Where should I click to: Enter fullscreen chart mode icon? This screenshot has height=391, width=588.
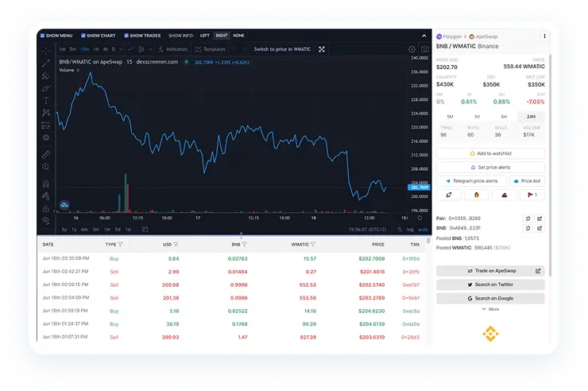pos(322,49)
